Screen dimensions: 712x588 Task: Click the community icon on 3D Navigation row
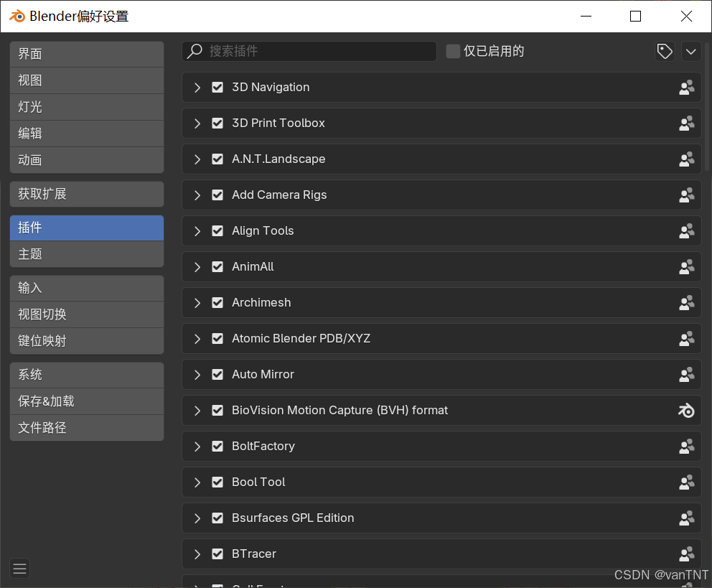tap(687, 87)
